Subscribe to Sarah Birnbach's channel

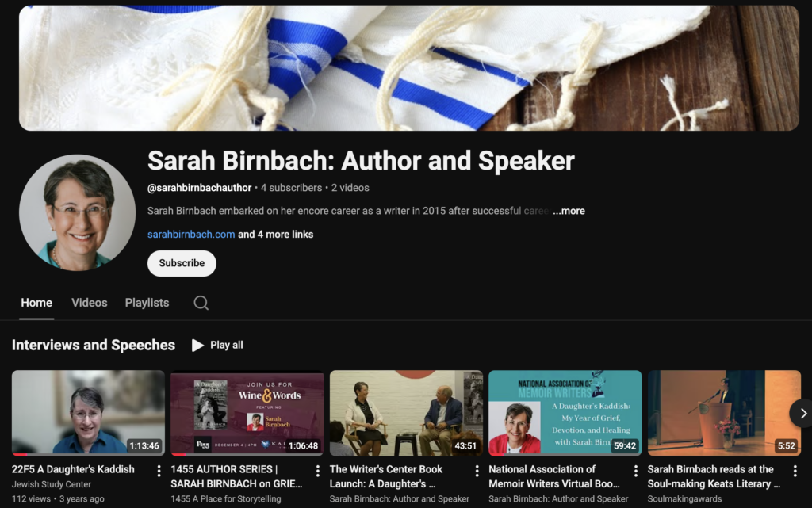pyautogui.click(x=182, y=263)
